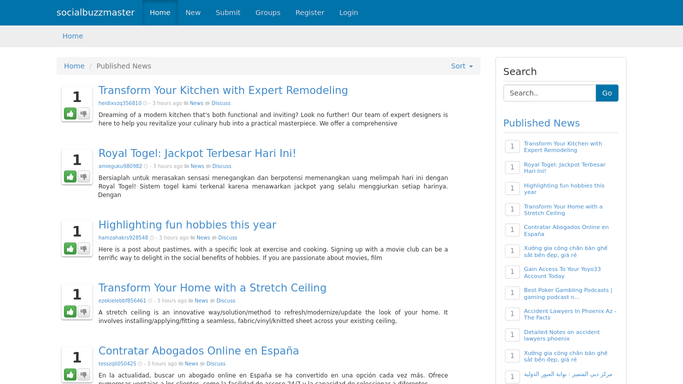Downvote the Stretch Ceiling post

coord(84,311)
